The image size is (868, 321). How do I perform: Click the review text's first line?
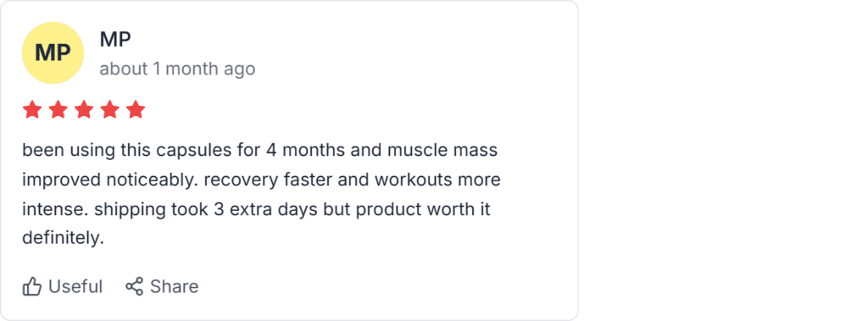pos(259,151)
